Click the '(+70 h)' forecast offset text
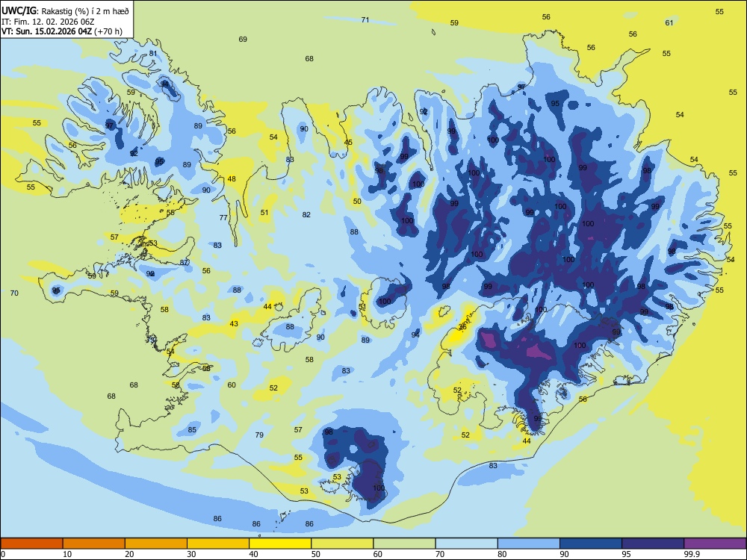This screenshot has height=560, width=747. click(x=108, y=31)
